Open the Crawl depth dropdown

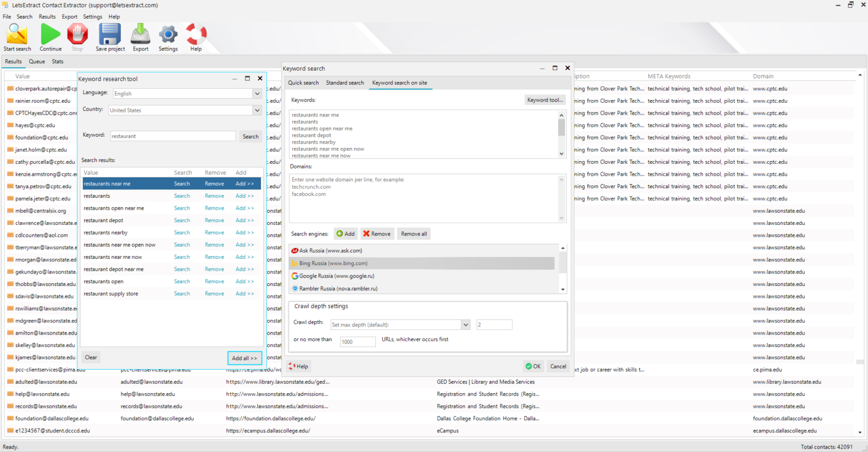(465, 324)
